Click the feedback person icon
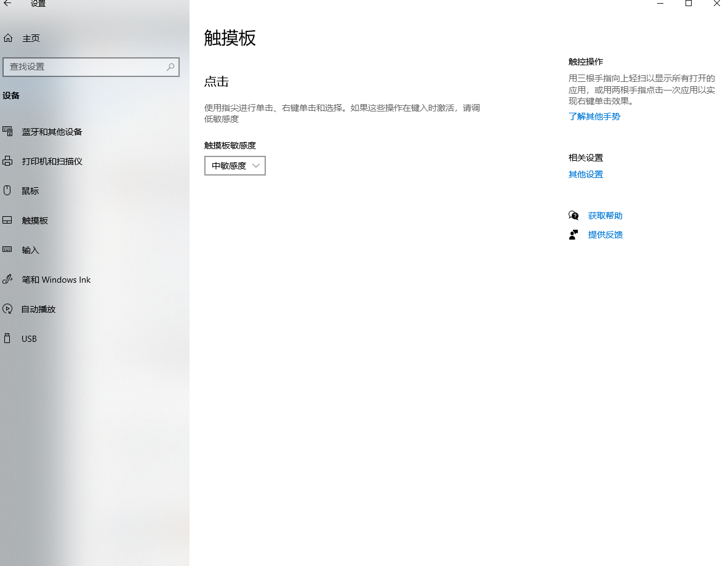 [x=574, y=235]
